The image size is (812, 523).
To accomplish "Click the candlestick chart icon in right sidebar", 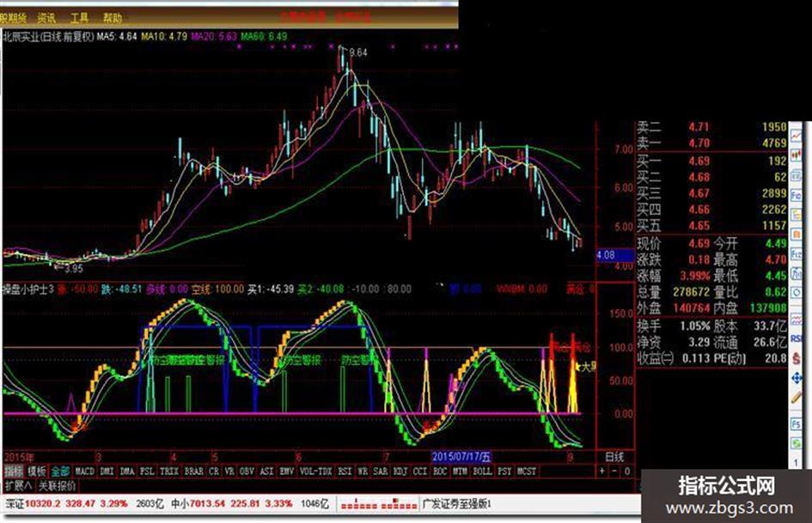I will [x=796, y=155].
